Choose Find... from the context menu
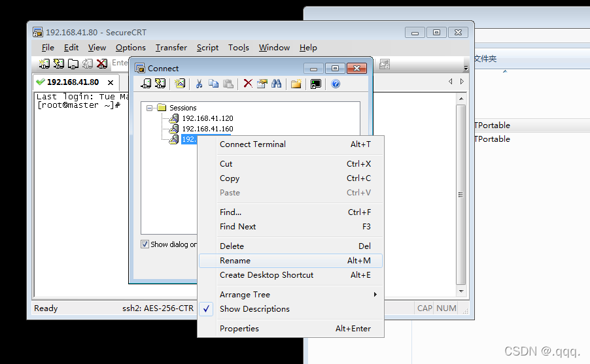 click(290, 212)
